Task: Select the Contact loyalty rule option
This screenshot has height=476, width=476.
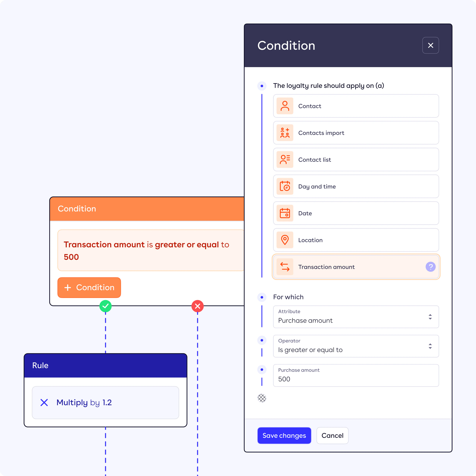Action: (356, 106)
